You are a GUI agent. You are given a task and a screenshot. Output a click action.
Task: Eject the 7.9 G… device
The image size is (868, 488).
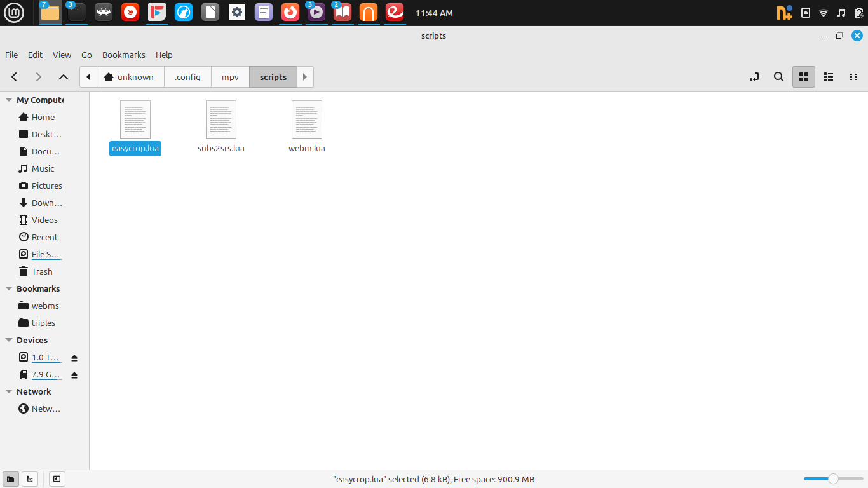coord(74,375)
